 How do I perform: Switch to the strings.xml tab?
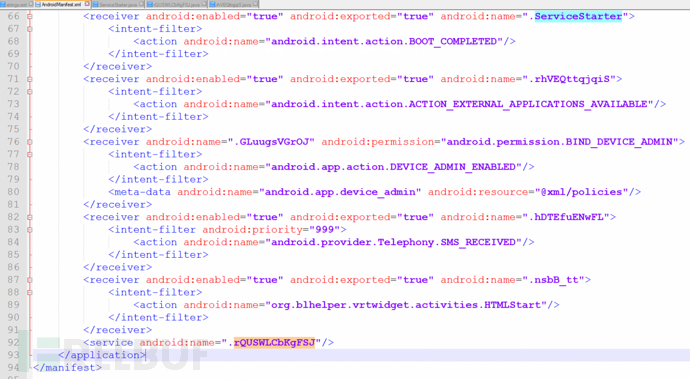coord(16,4)
